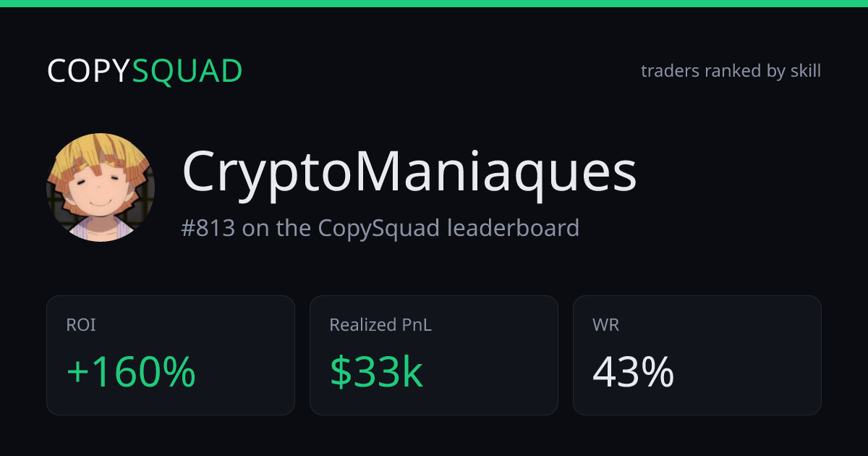Click the white COPY part of logo
This screenshot has height=456, width=868.
[89, 71]
